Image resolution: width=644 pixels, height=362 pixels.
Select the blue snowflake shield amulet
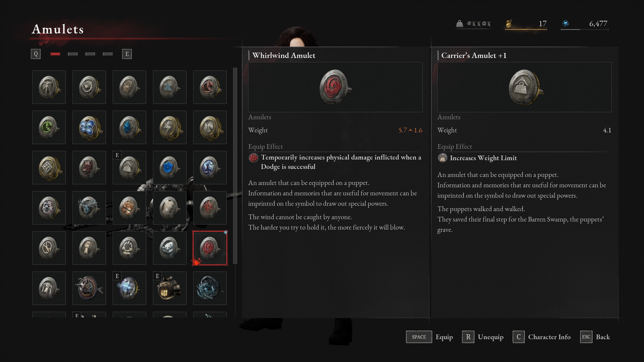pos(170,168)
